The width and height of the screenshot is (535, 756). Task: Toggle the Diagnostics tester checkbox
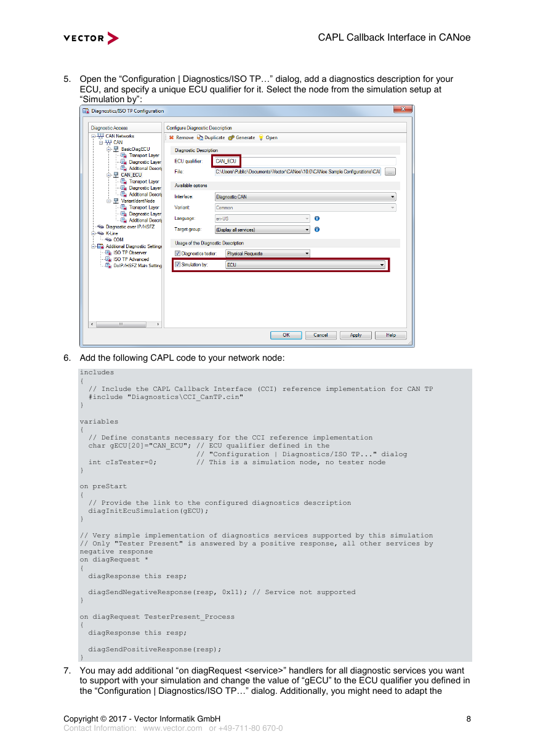[x=177, y=253]
